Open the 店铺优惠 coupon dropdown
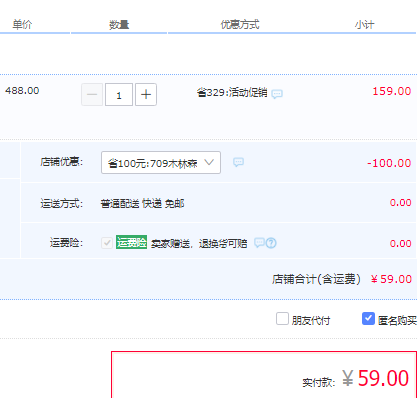This screenshot has height=398, width=419. (161, 163)
